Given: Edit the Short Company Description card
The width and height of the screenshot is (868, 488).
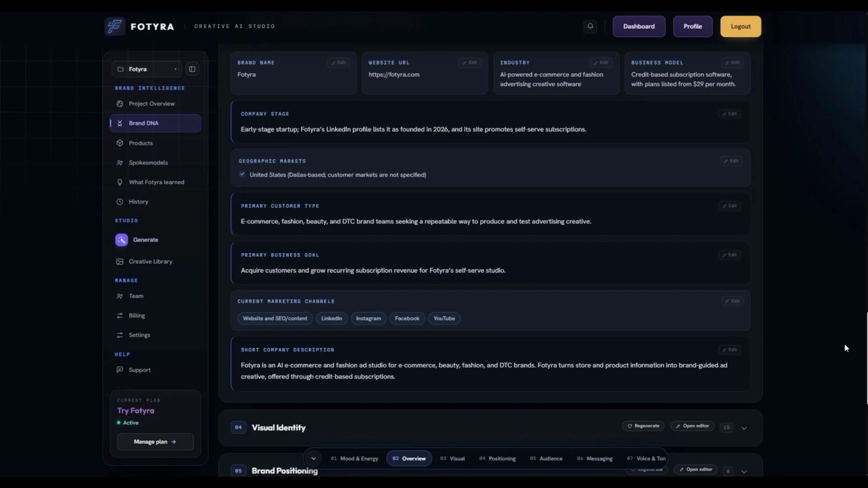Looking at the screenshot, I should pos(729,350).
